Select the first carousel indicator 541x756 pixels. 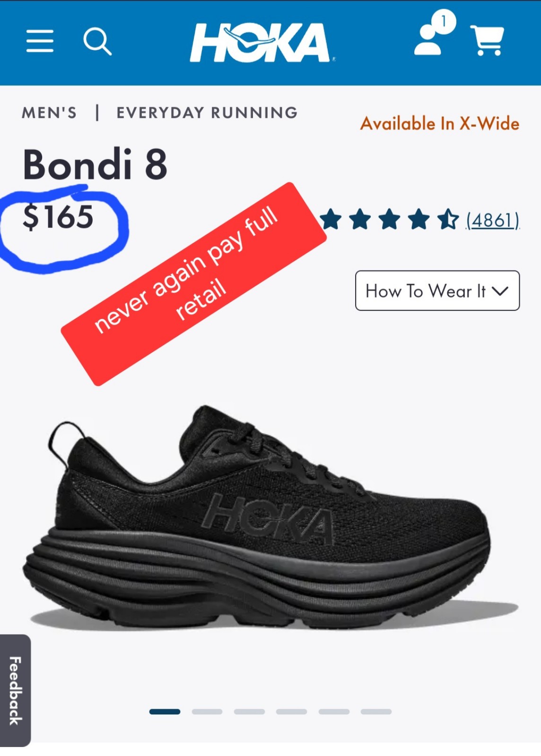(x=165, y=712)
